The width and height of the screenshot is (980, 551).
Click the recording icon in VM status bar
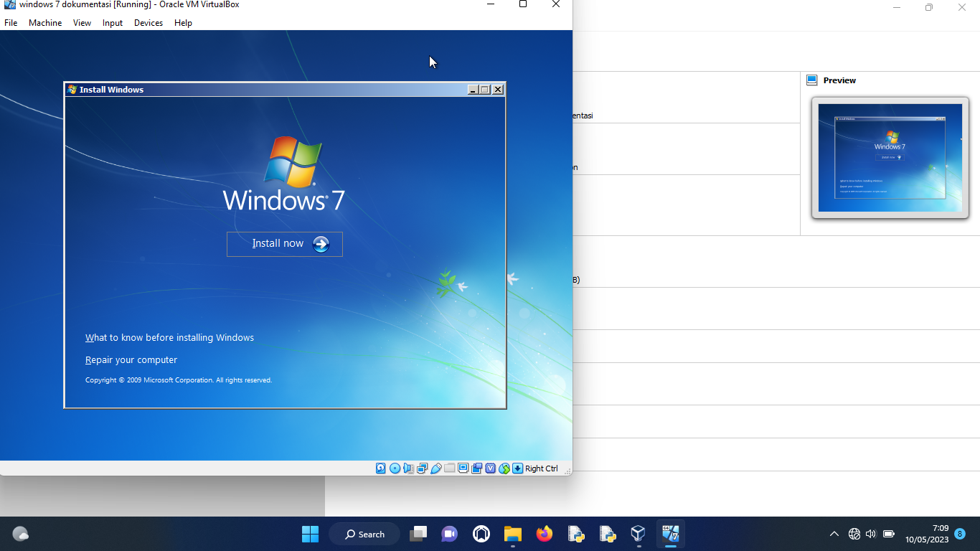476,468
